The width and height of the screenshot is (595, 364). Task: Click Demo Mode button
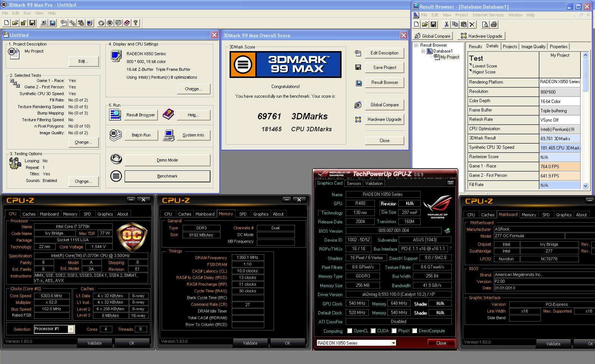(167, 160)
